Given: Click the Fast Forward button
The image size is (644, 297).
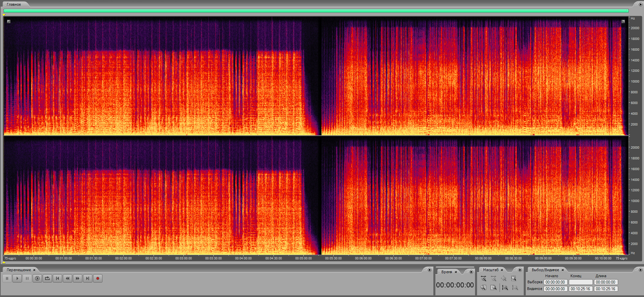Looking at the screenshot, I should [78, 278].
